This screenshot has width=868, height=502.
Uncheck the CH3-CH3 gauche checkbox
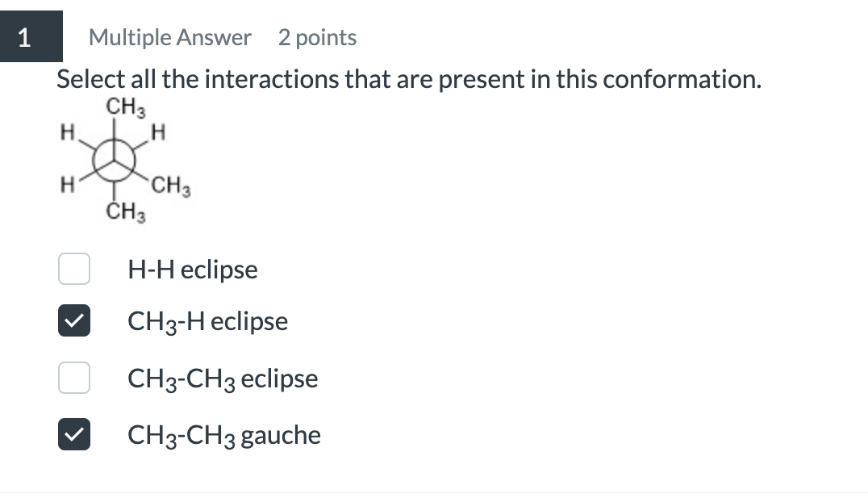pyautogui.click(x=73, y=434)
